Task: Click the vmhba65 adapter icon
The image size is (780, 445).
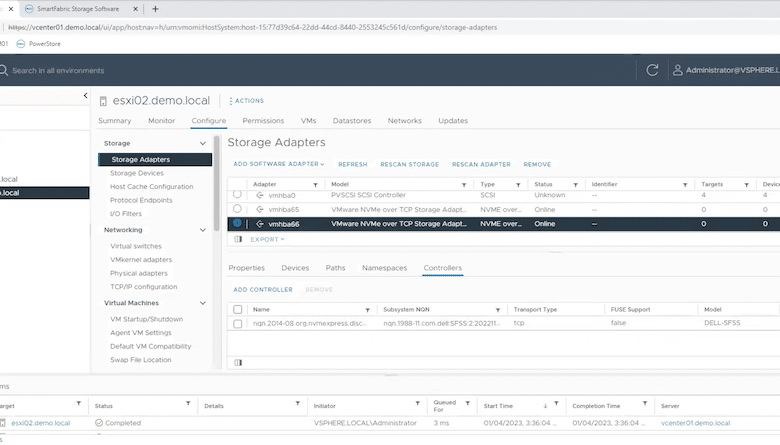Action: [260, 209]
